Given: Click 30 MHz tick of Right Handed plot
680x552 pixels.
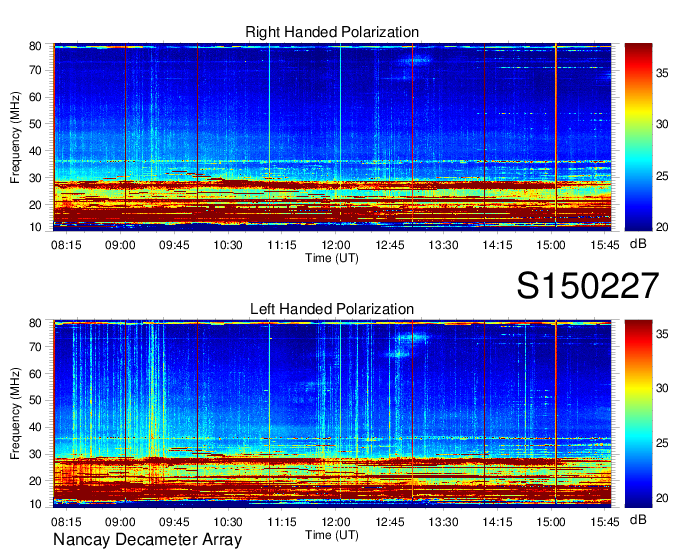Looking at the screenshot, I should (35, 178).
